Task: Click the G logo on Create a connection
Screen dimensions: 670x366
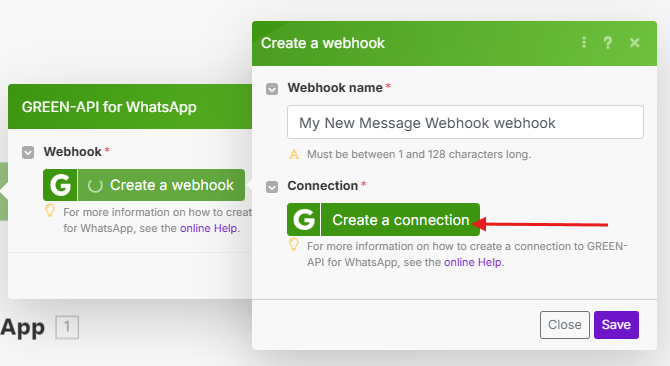Action: (303, 220)
